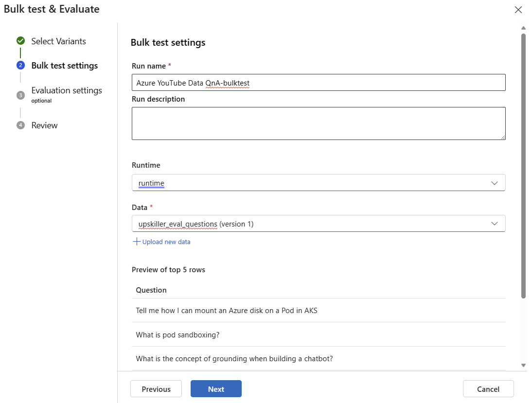Click the plus icon beside Upload new data
This screenshot has height=403, width=532.
point(137,242)
